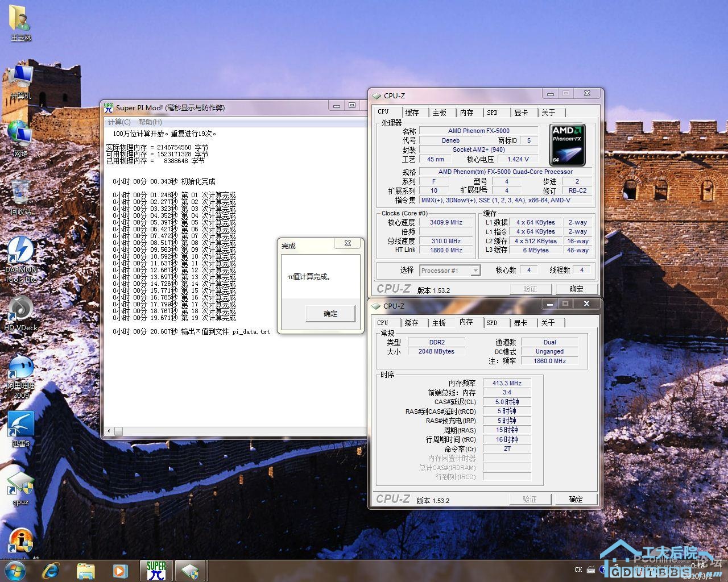
Task: Open Windows Explorer from the taskbar
Action: pos(85,571)
